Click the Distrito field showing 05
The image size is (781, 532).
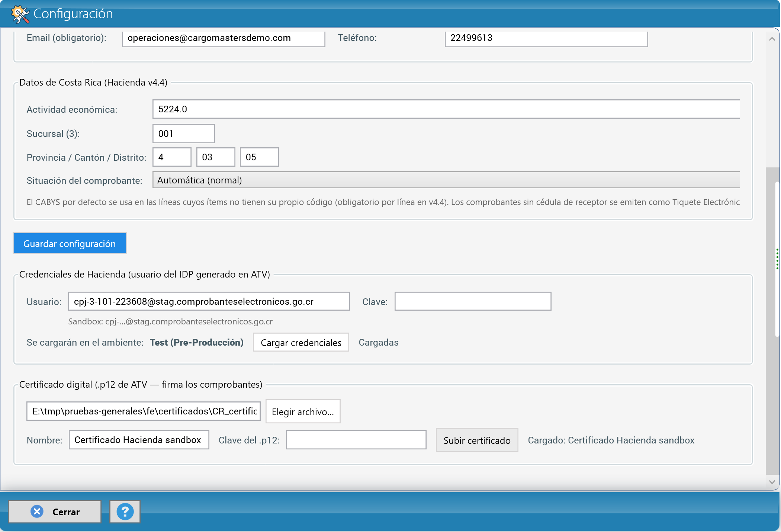pos(259,157)
